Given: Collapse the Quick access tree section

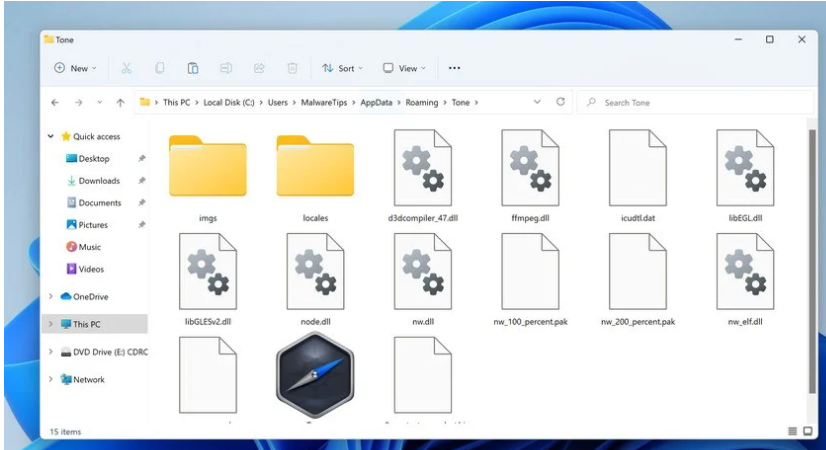Looking at the screenshot, I should tap(51, 137).
